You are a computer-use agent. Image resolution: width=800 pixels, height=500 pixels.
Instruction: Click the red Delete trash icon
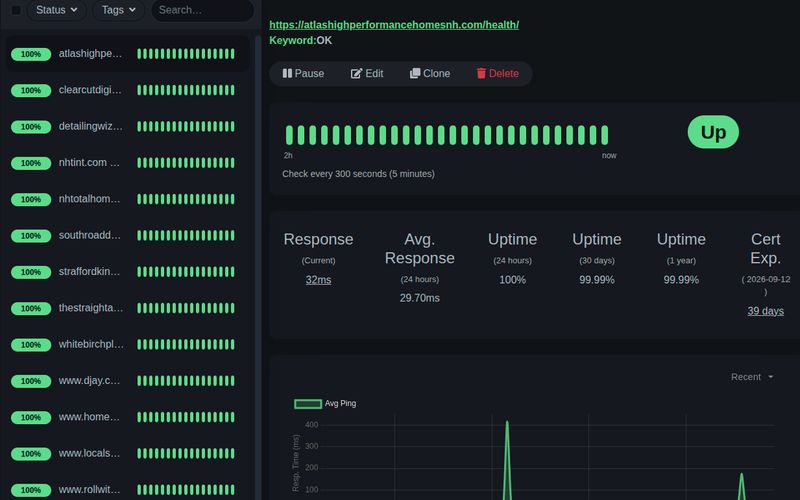point(481,73)
